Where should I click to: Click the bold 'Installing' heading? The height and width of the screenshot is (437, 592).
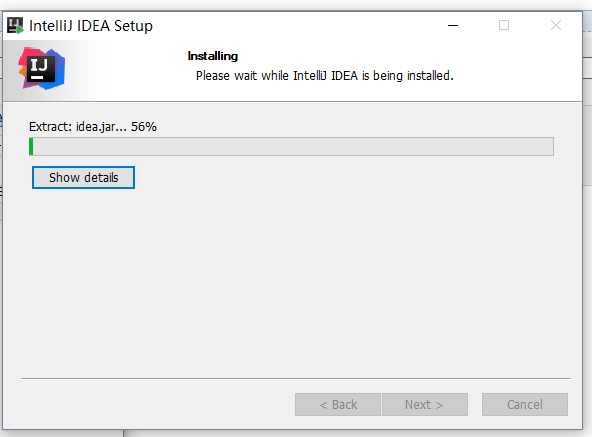(x=213, y=56)
